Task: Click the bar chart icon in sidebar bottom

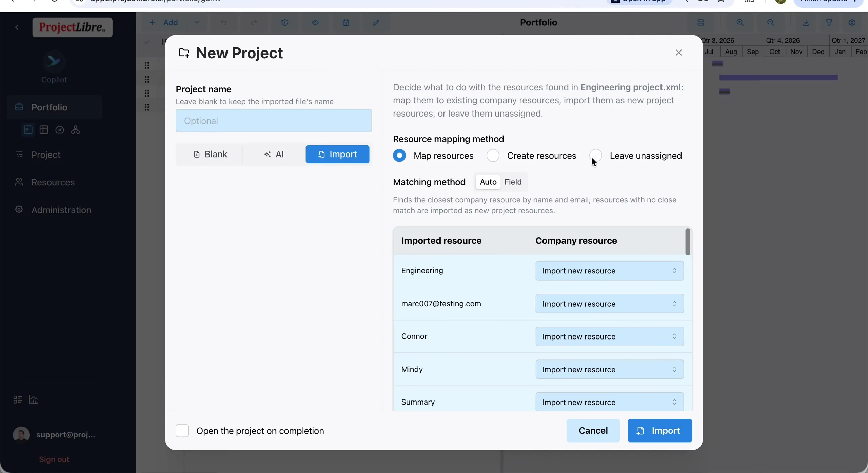Action: [34, 400]
